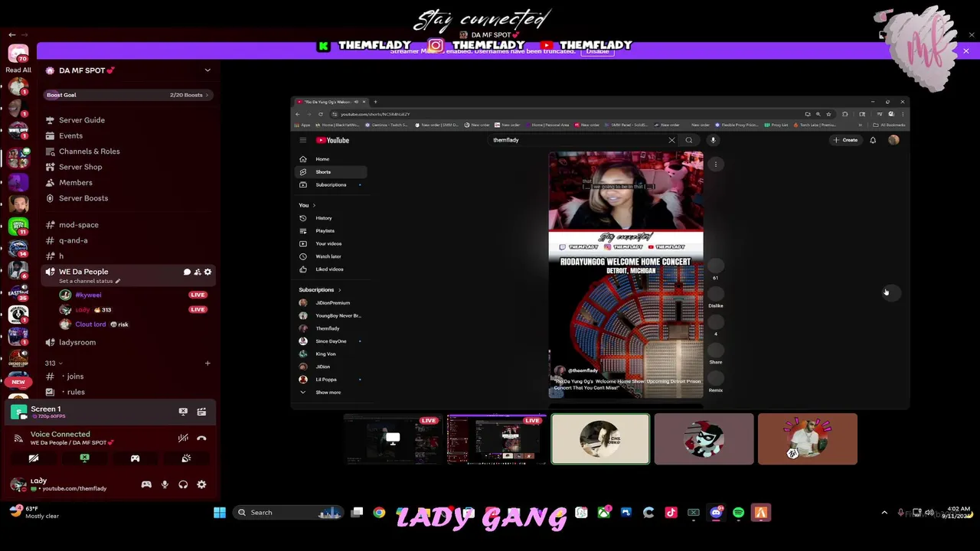Click YouTube logo in streamed browser

coord(333,140)
